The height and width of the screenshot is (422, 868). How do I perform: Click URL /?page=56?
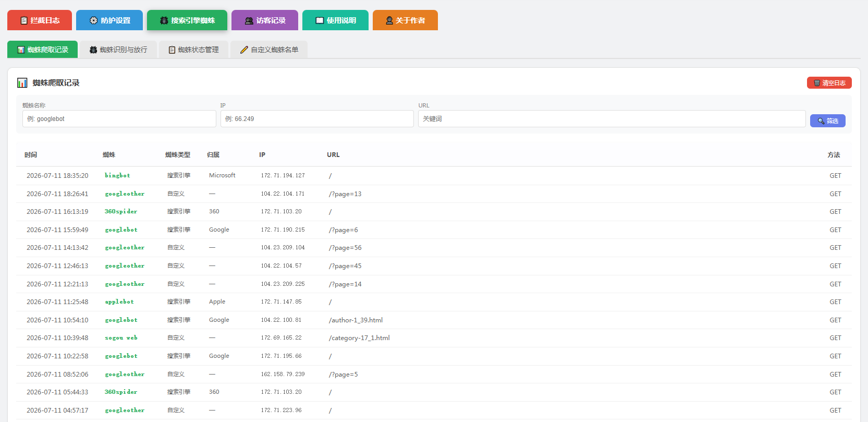click(x=345, y=248)
